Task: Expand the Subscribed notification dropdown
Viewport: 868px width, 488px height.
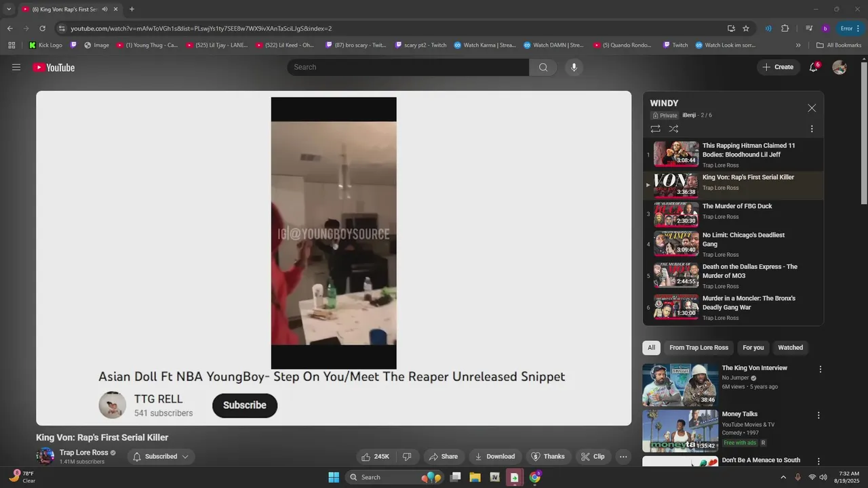Action: (161, 456)
